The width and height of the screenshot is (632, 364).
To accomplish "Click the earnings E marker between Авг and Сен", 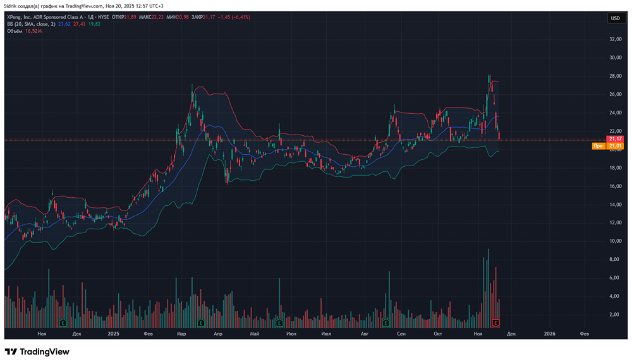I will click(x=386, y=323).
